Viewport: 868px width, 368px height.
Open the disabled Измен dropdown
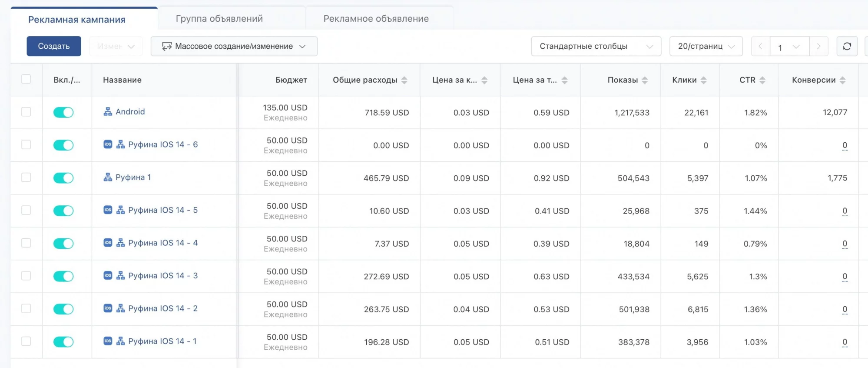point(116,46)
